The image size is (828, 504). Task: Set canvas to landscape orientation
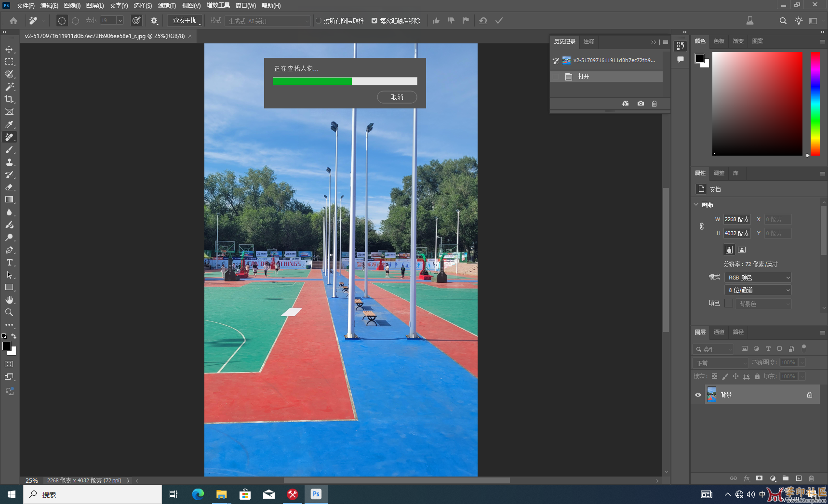pyautogui.click(x=742, y=250)
